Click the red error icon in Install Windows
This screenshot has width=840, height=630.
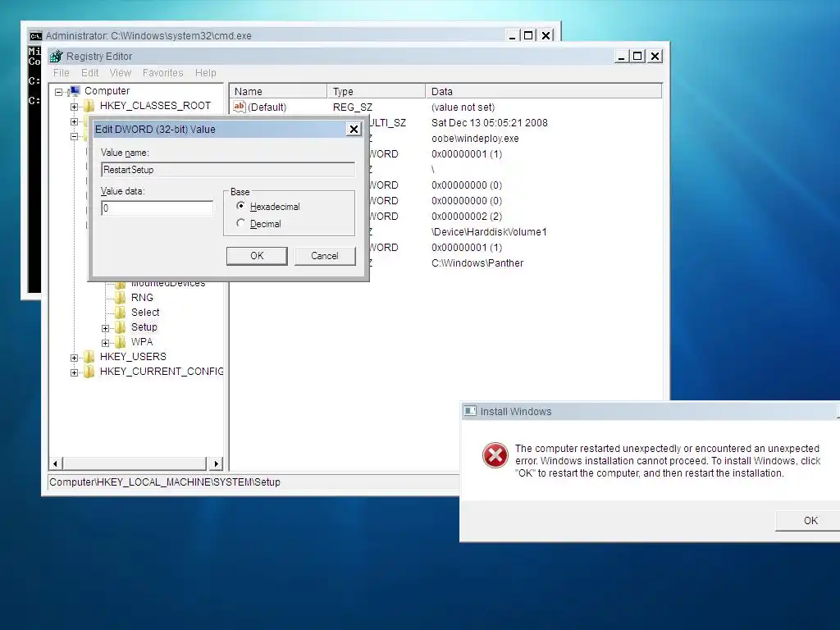(x=495, y=455)
